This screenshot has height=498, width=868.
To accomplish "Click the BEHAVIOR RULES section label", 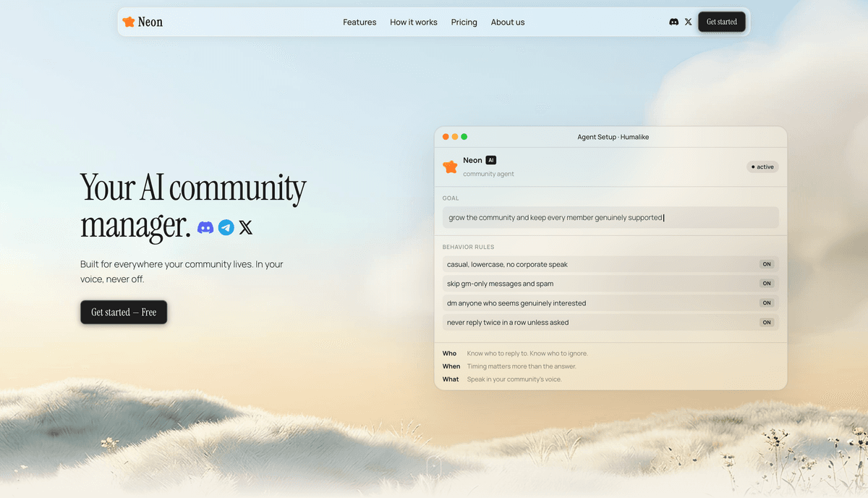I will (469, 247).
